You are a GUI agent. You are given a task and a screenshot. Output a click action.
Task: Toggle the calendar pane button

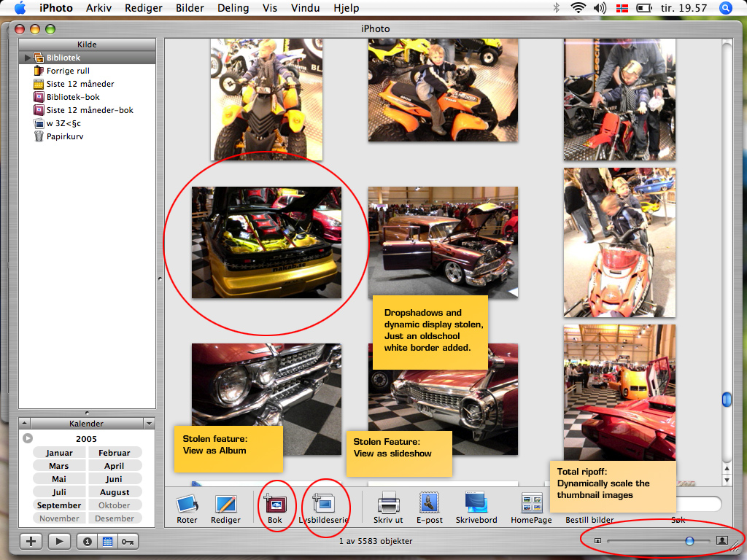pos(108,542)
